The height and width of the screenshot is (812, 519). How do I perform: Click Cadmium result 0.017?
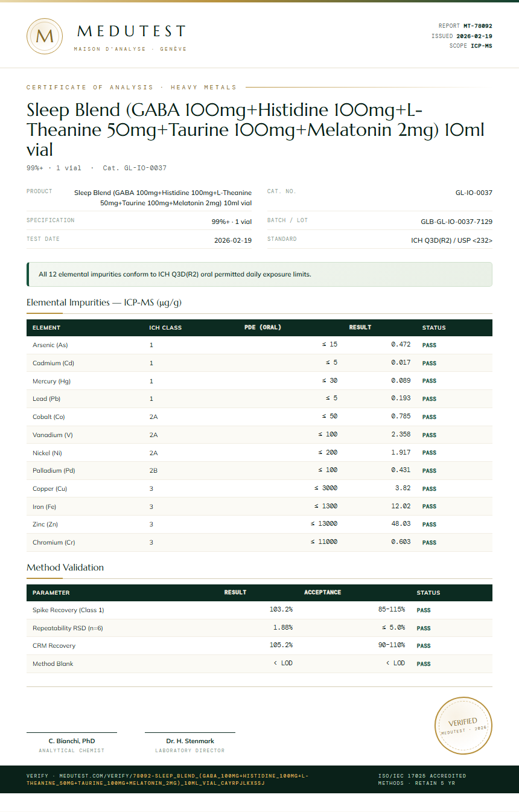401,363
